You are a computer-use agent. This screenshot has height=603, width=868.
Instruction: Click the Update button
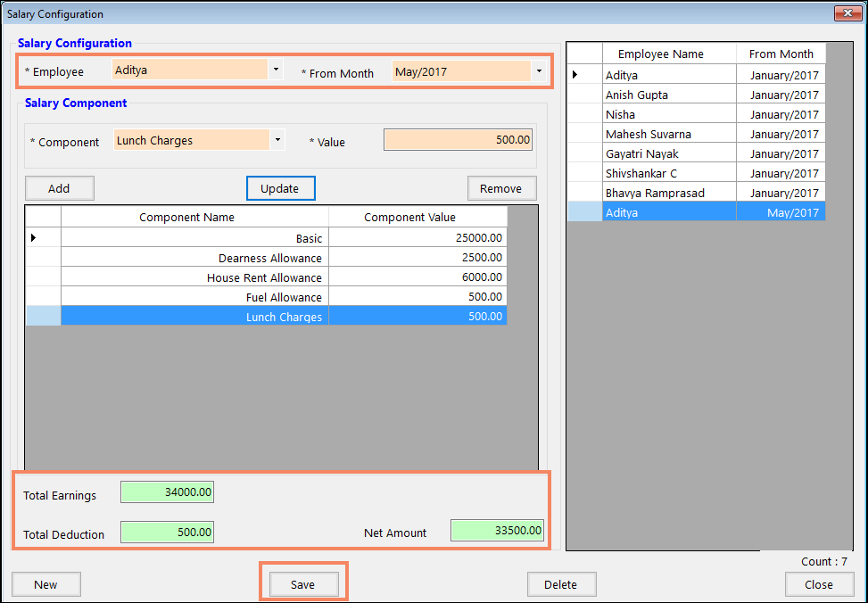click(281, 188)
